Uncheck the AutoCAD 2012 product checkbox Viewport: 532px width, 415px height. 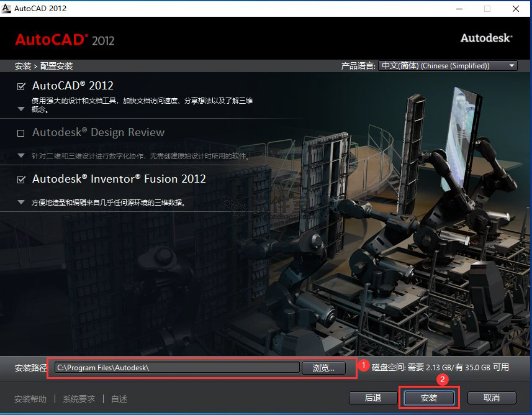pos(21,86)
